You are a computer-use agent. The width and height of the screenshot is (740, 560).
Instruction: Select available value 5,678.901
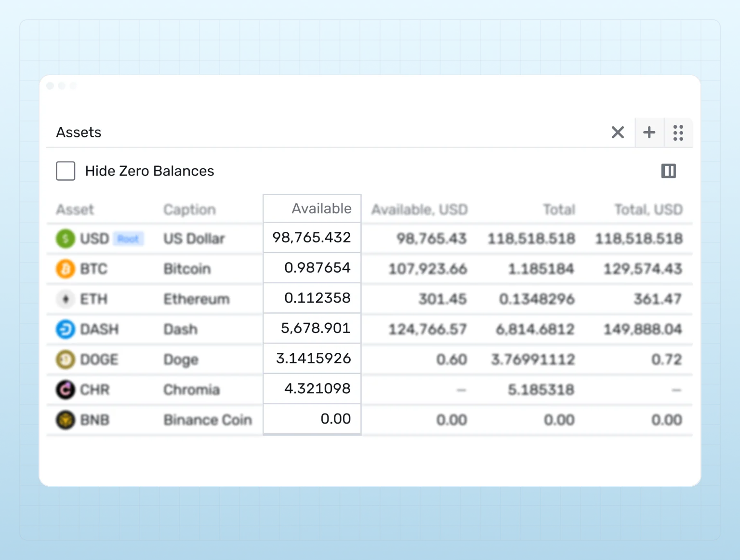tap(316, 328)
